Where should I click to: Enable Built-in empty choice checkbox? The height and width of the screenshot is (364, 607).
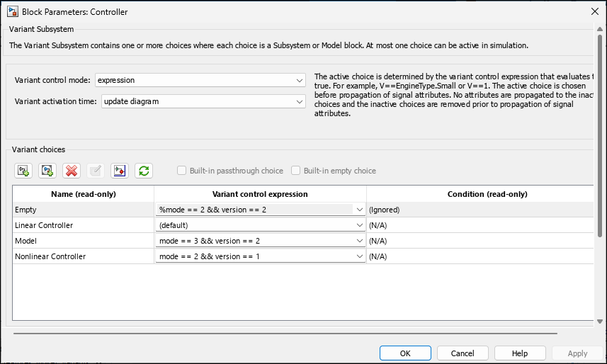(296, 171)
